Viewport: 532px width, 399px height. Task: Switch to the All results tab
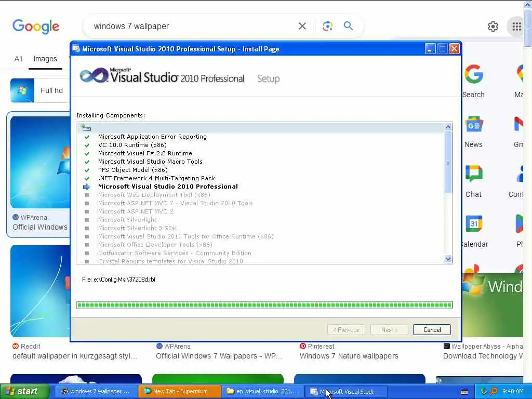[18, 59]
